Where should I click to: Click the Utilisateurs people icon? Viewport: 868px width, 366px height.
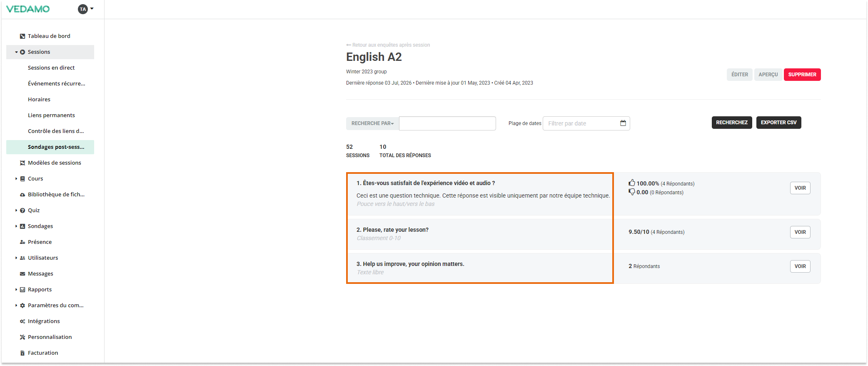[x=22, y=258]
